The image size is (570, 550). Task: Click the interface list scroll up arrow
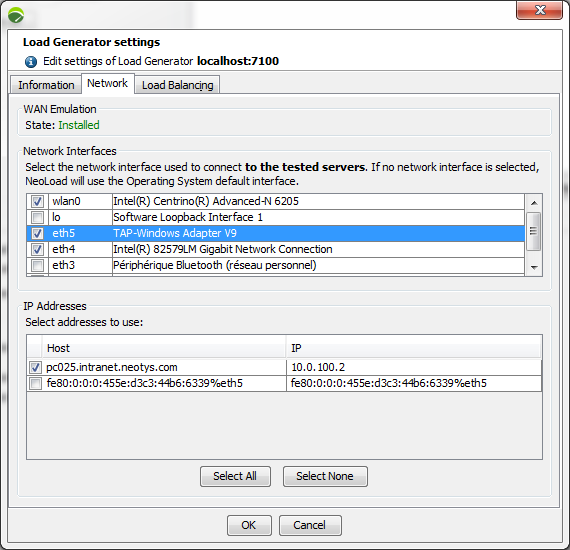(534, 203)
